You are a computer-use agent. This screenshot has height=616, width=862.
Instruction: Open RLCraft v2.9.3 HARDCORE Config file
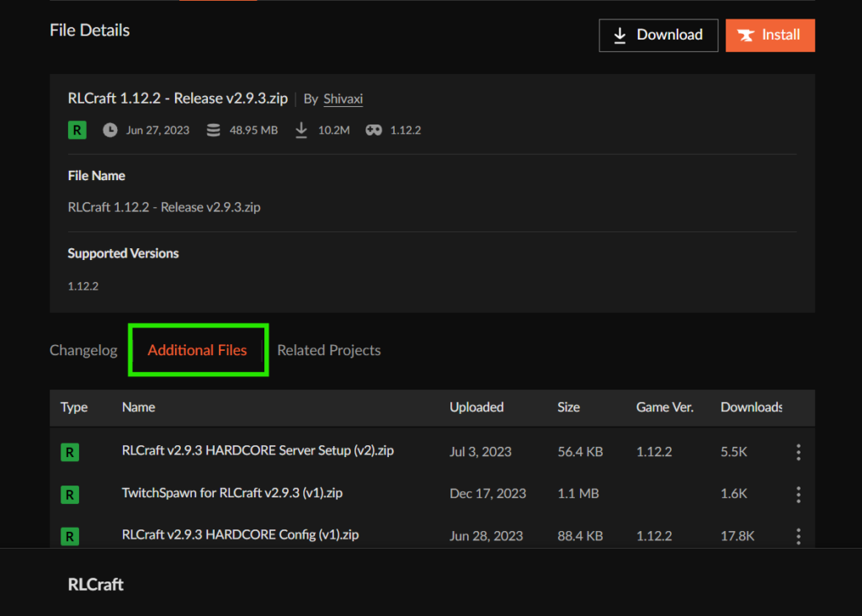point(240,535)
